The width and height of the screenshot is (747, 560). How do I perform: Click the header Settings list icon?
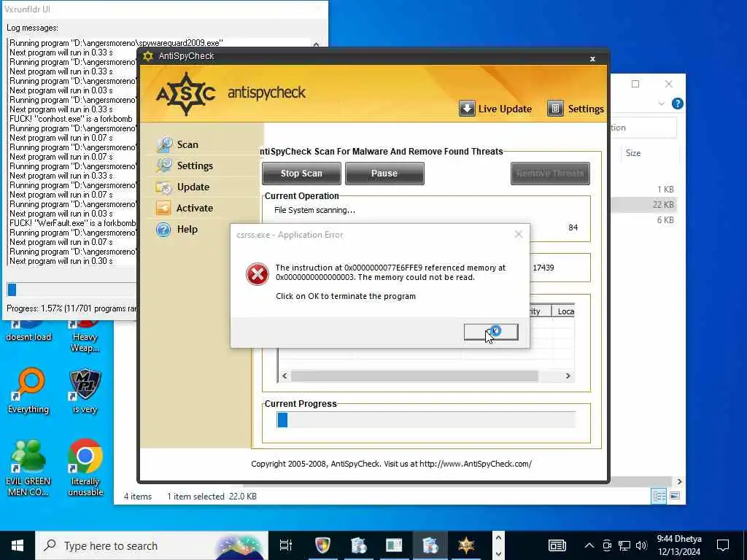coord(555,109)
